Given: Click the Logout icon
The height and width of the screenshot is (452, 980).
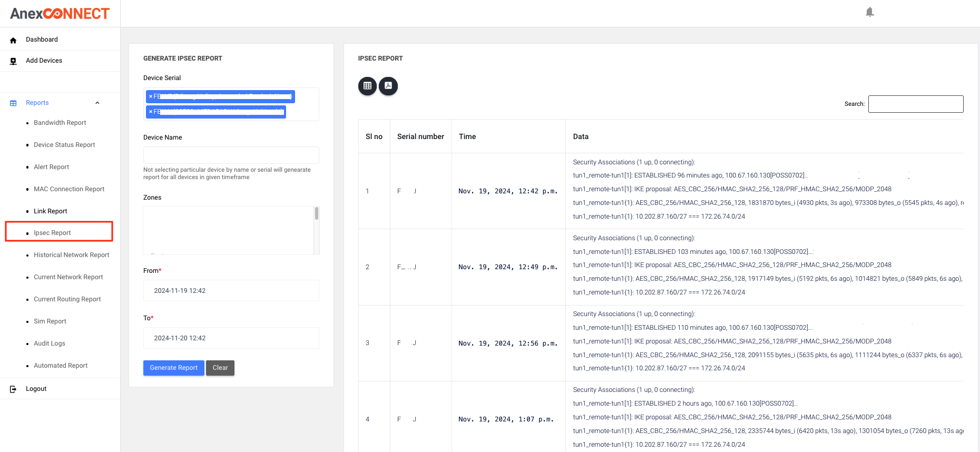Looking at the screenshot, I should 13,389.
